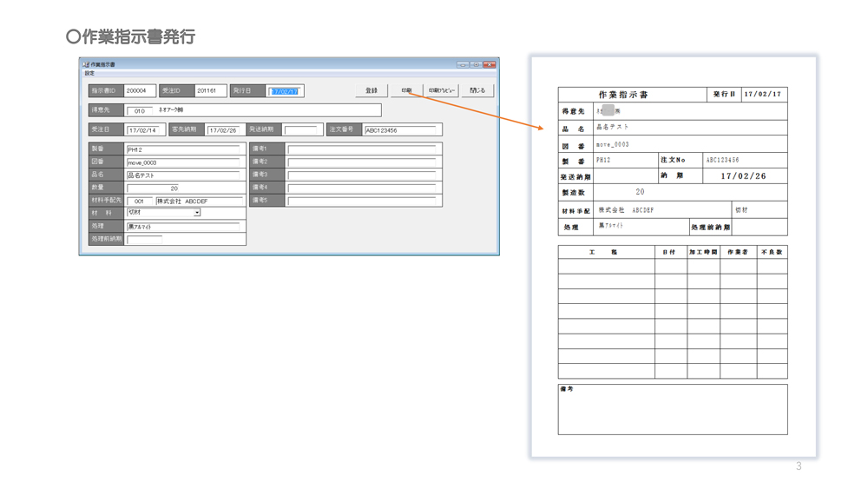This screenshot has width=868, height=489.
Task: Open 印刷プレビュー (print preview)
Action: tap(442, 90)
